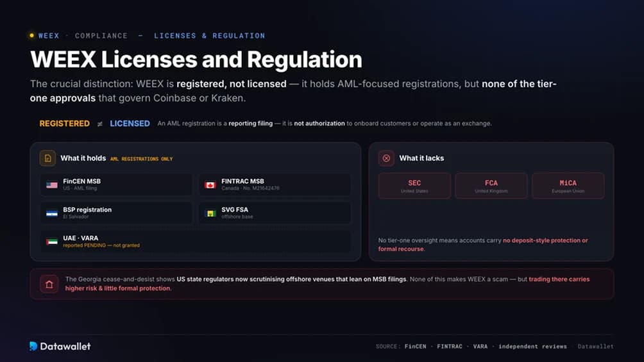
Task: Click the document icon beside What it holds
Action: click(47, 158)
